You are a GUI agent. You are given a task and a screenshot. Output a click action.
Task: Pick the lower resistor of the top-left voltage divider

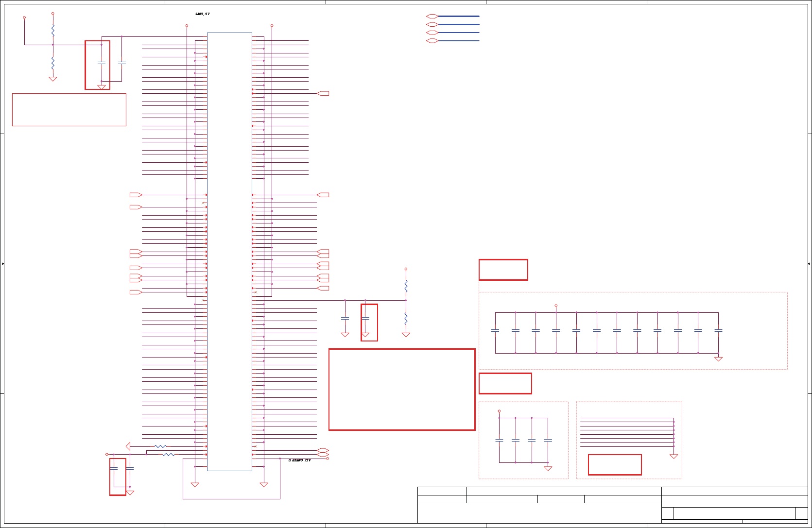(x=53, y=63)
